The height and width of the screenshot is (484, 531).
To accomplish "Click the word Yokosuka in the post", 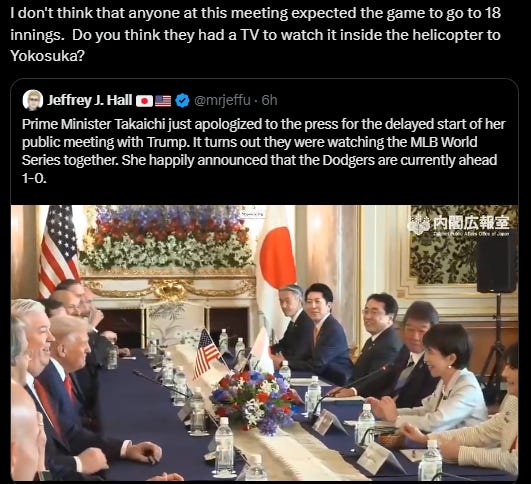I will click(x=47, y=56).
